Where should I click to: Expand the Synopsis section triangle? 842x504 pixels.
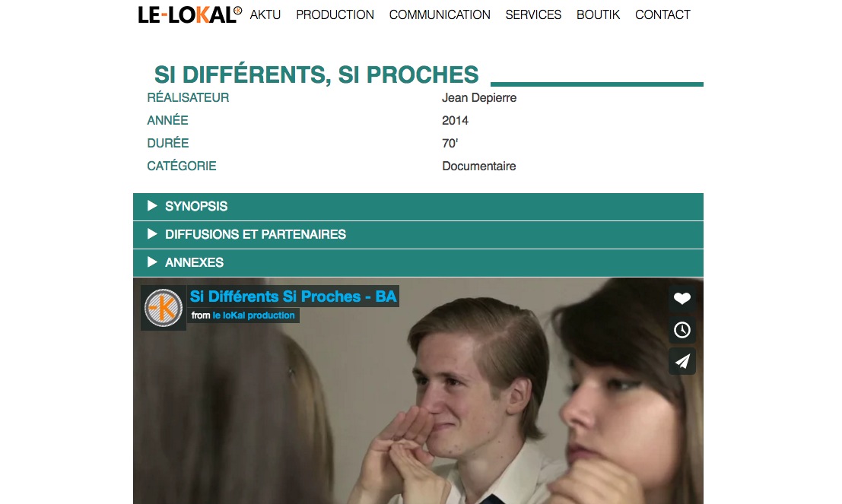point(152,206)
